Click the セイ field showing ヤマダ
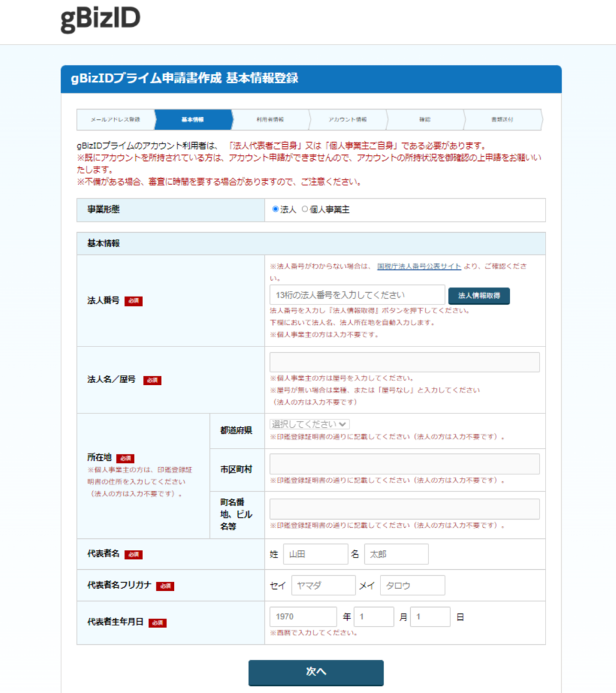 (x=323, y=585)
